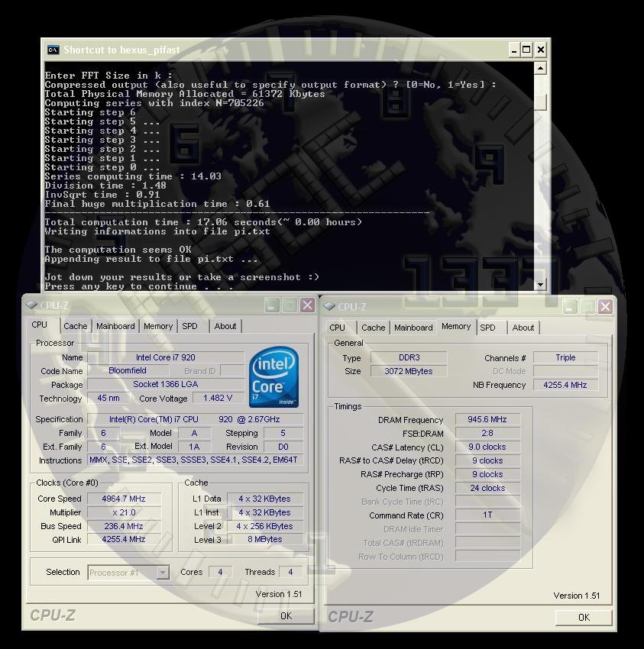Open the Cache tab in left CPU-Z window
Viewport: 644px width, 649px height.
point(76,326)
